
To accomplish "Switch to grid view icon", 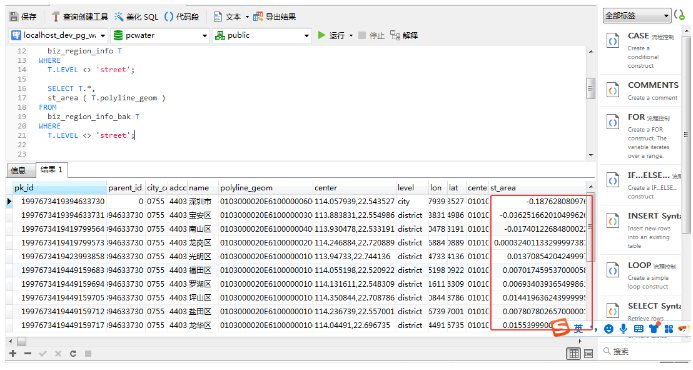I will tap(574, 354).
